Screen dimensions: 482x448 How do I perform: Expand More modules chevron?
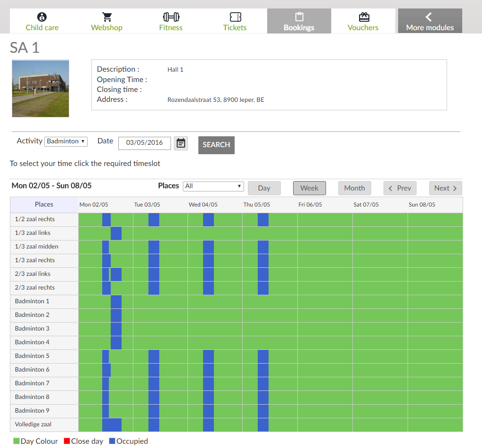coord(429,17)
